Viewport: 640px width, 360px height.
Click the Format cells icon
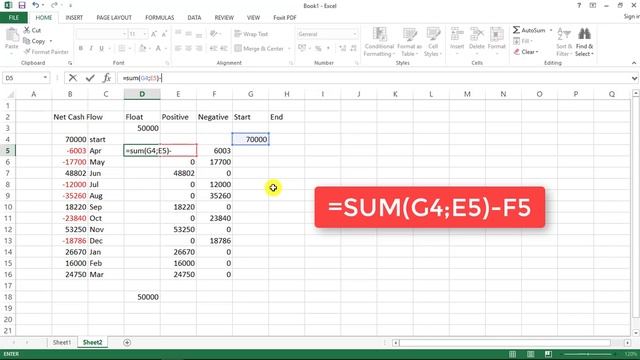[497, 35]
